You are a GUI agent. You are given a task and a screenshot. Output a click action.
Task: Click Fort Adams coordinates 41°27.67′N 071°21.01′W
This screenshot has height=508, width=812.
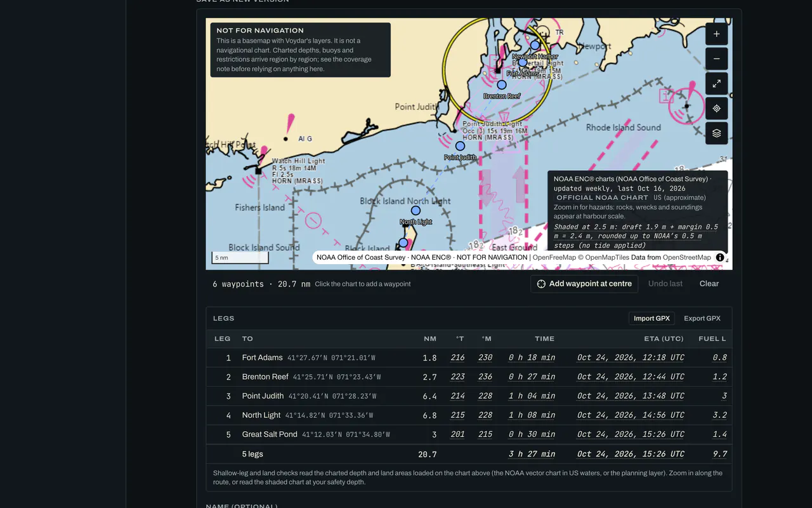(x=331, y=358)
